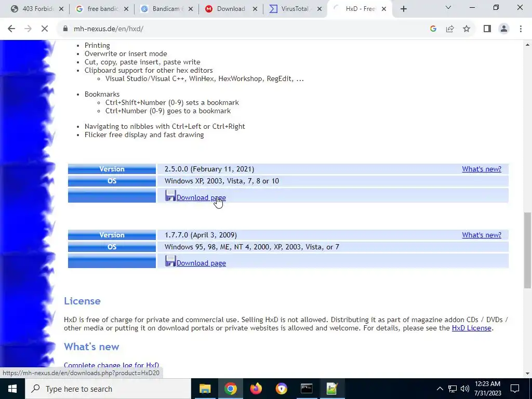
Task: Open the command prompt taskbar icon
Action: (x=307, y=389)
